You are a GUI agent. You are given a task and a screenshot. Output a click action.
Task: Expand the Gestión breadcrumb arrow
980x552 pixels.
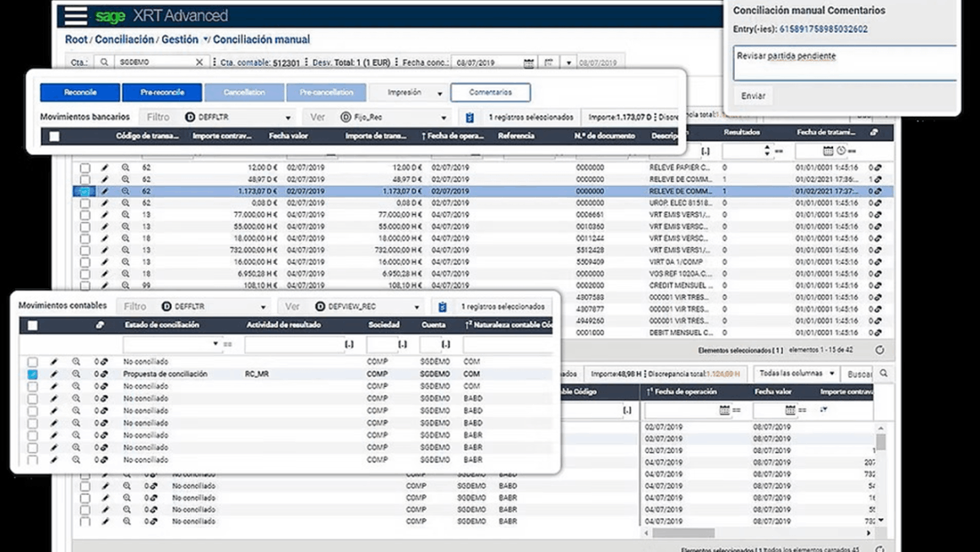tap(206, 40)
